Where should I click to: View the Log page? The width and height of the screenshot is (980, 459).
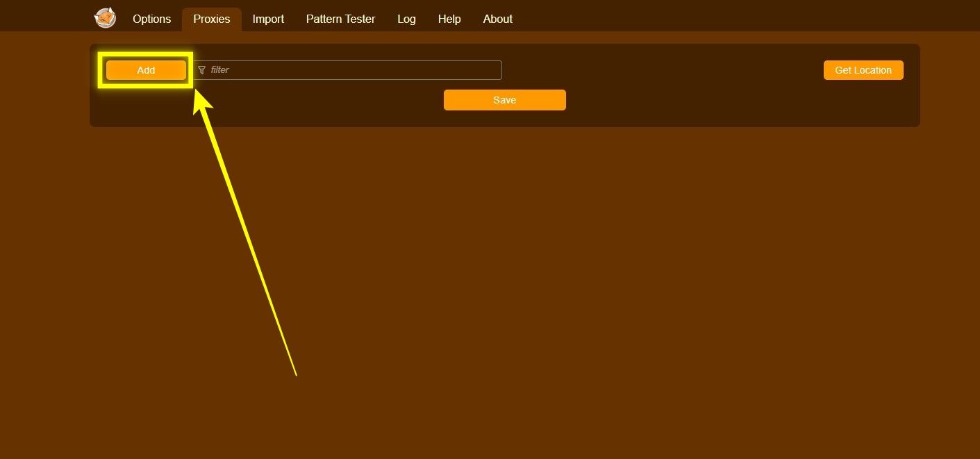(x=406, y=19)
